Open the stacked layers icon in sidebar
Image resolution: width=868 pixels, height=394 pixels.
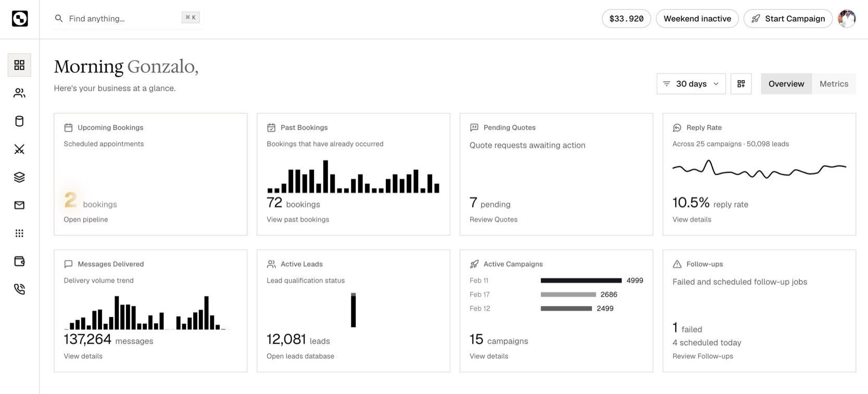(x=19, y=177)
